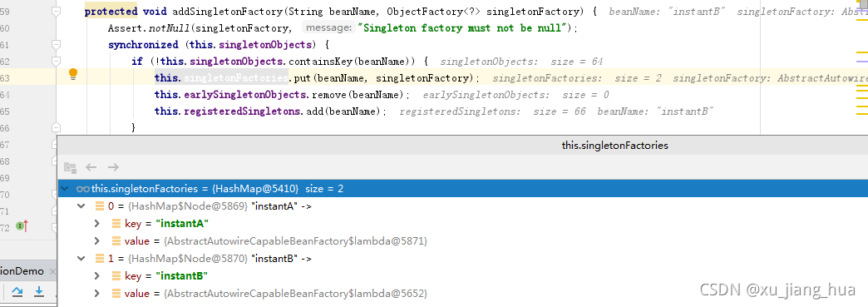Image resolution: width=868 pixels, height=307 pixels.
Task: Click the field icon of value lambda@5652
Action: (116, 293)
